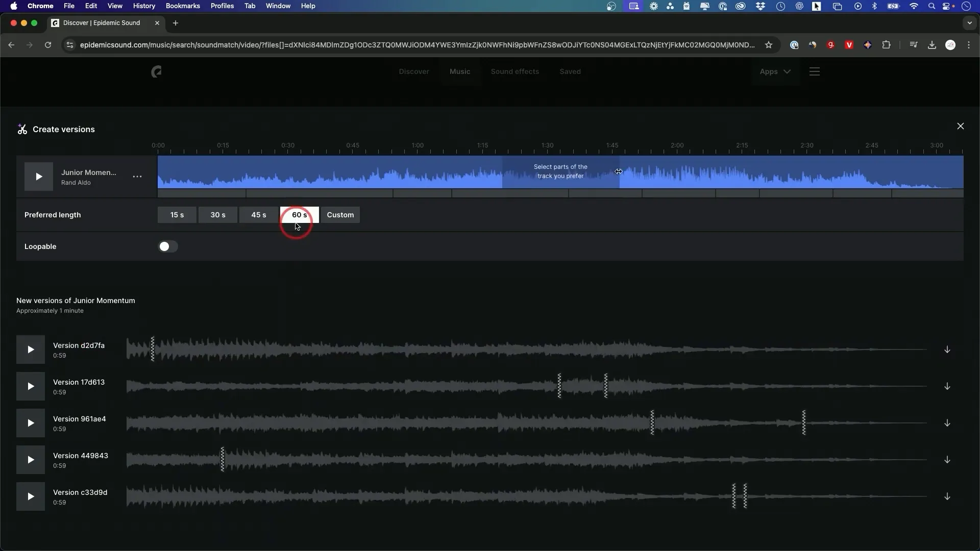Download Version 17d613 audio file
This screenshot has height=551, width=980.
(947, 386)
